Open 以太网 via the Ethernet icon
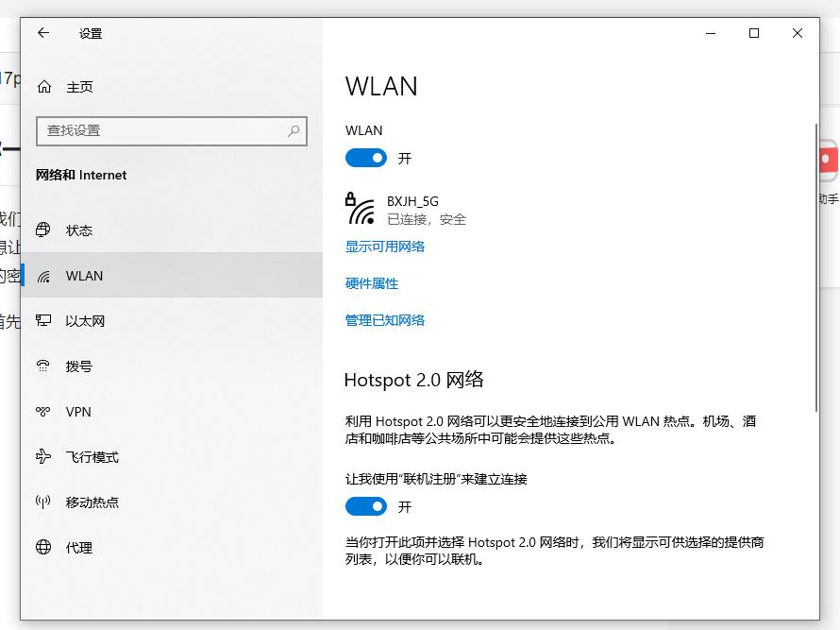Image resolution: width=840 pixels, height=630 pixels. click(x=43, y=320)
